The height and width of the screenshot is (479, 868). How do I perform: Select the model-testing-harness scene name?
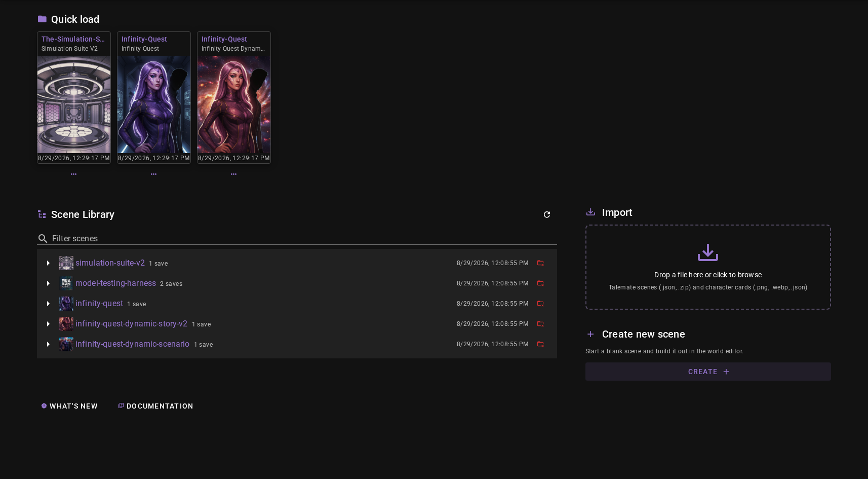pyautogui.click(x=115, y=283)
